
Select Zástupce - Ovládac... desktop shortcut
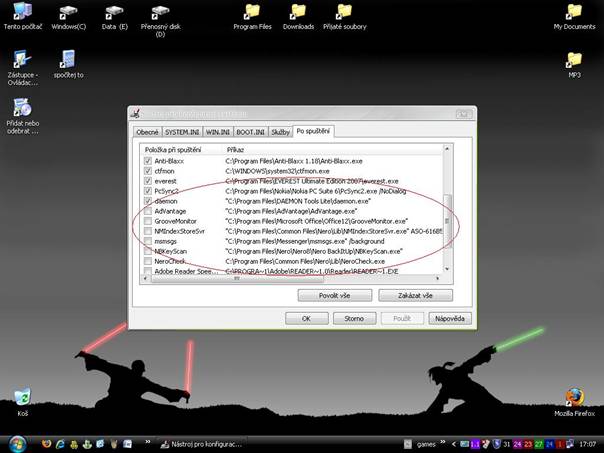tap(22, 68)
